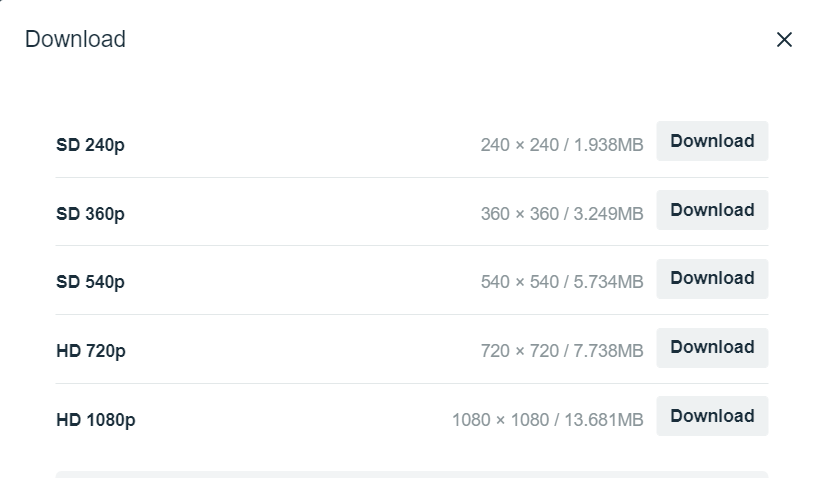Click the 7.738MB file size text
The width and height of the screenshot is (819, 478).
pyautogui.click(x=608, y=351)
